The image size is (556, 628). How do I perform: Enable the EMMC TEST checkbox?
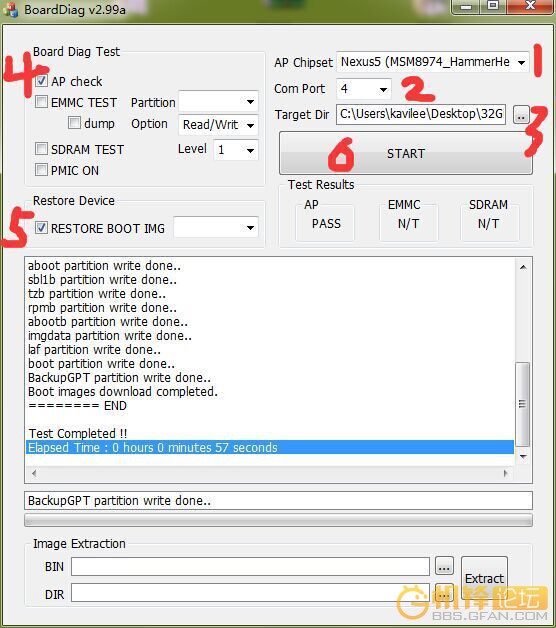pos(41,102)
